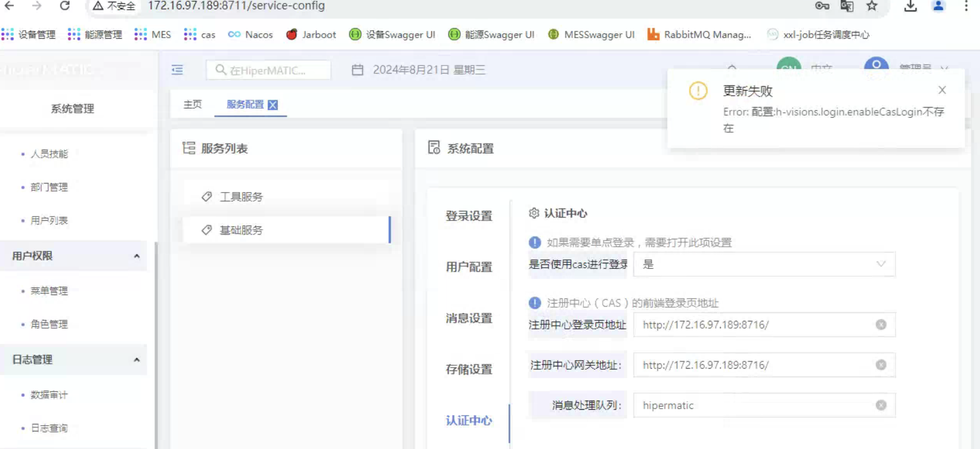980x449 pixels.
Task: Switch to the 主页 tab
Action: (x=193, y=104)
